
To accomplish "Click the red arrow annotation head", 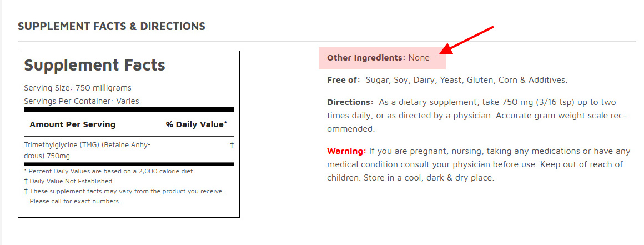I will [446, 48].
